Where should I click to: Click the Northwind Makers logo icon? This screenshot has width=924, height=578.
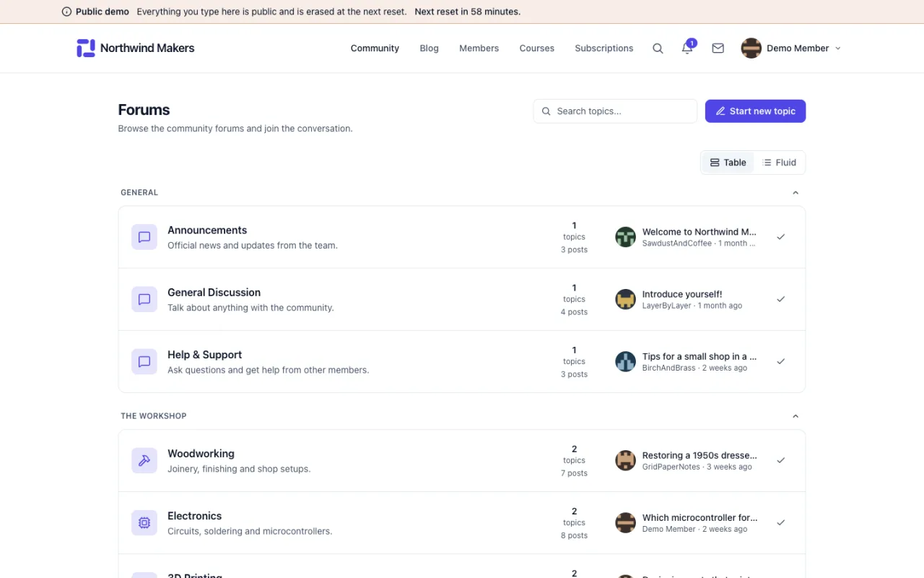pyautogui.click(x=86, y=48)
